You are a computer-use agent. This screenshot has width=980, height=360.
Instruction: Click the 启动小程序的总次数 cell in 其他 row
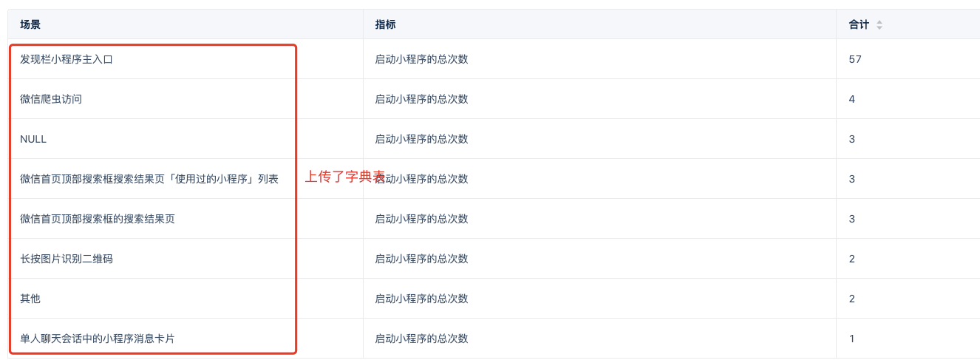421,299
